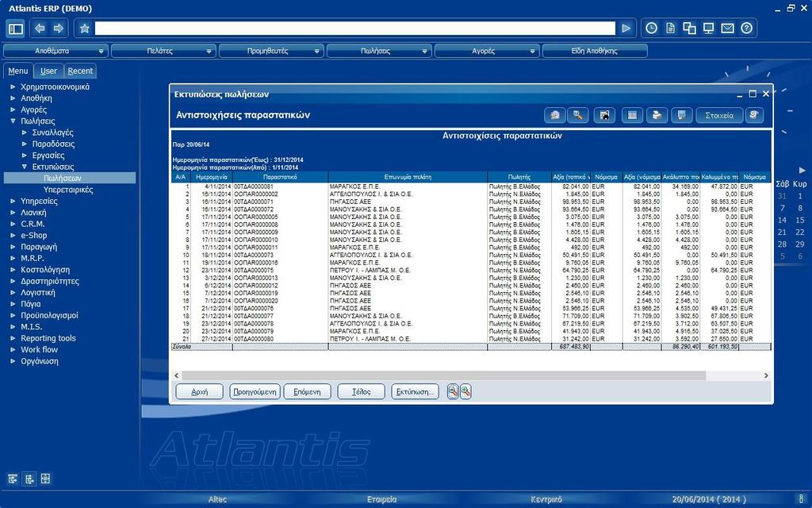The image size is (812, 508).
Task: Click the Παραστατικό column header
Action: [280, 177]
